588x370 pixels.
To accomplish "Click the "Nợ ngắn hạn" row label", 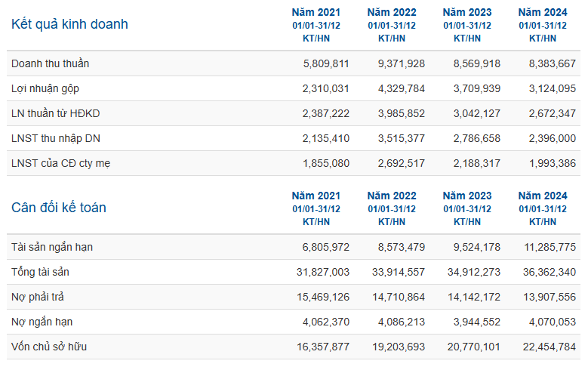I will pyautogui.click(x=42, y=322).
